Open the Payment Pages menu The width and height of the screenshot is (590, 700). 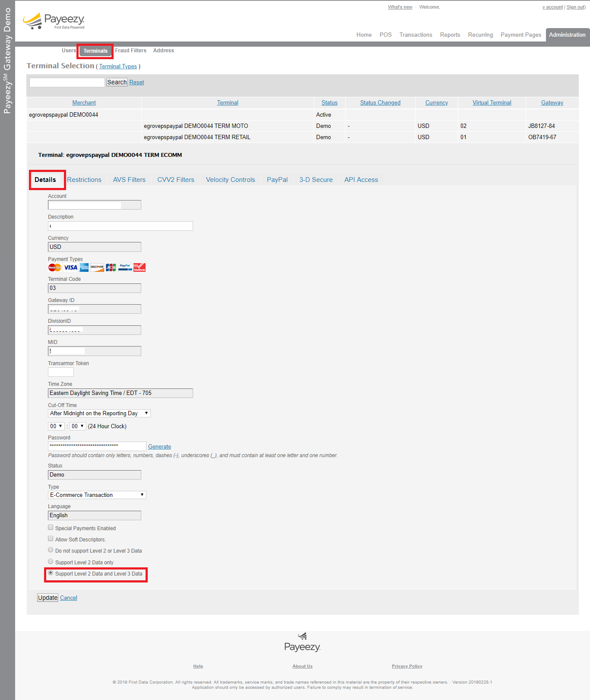pyautogui.click(x=521, y=35)
